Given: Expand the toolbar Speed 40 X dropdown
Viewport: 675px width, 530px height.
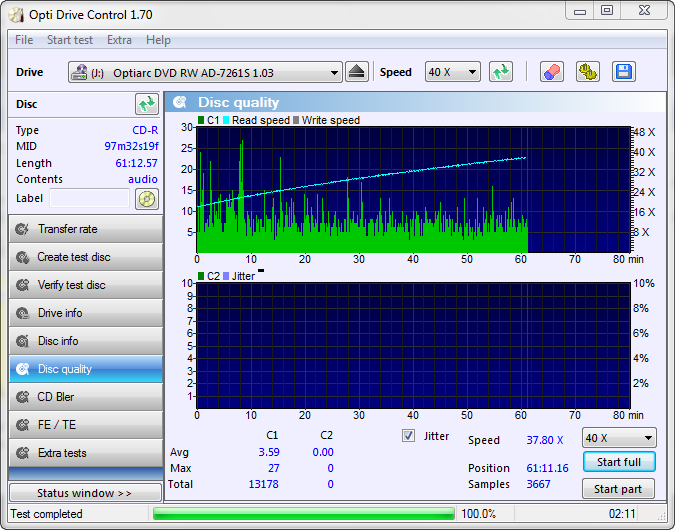Looking at the screenshot, I should point(452,72).
